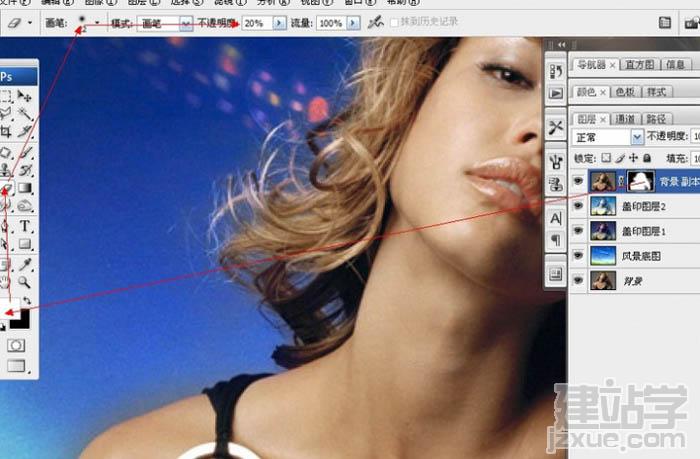Screen dimensions: 700x459
Task: Click the 100% flow field
Action: click(x=331, y=23)
